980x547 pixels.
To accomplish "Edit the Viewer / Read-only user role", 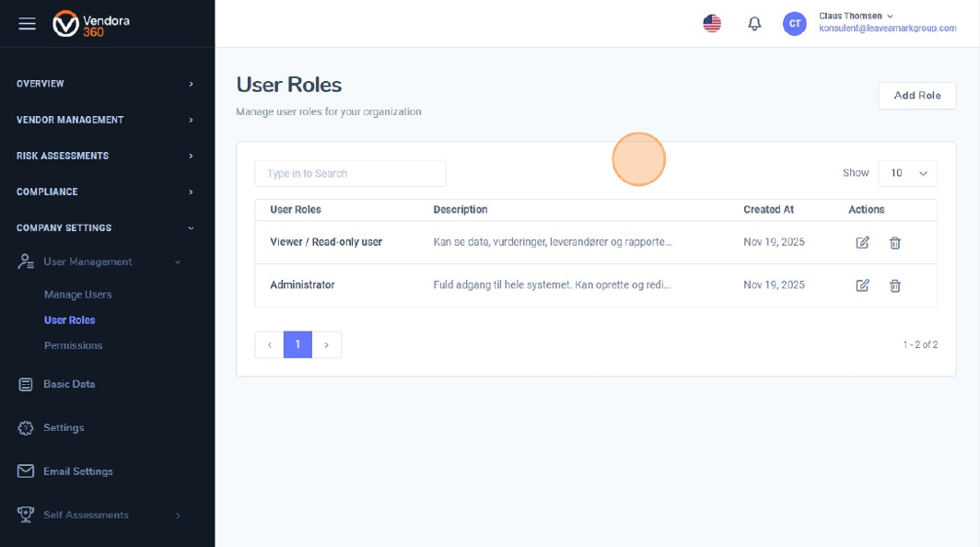I will point(862,242).
